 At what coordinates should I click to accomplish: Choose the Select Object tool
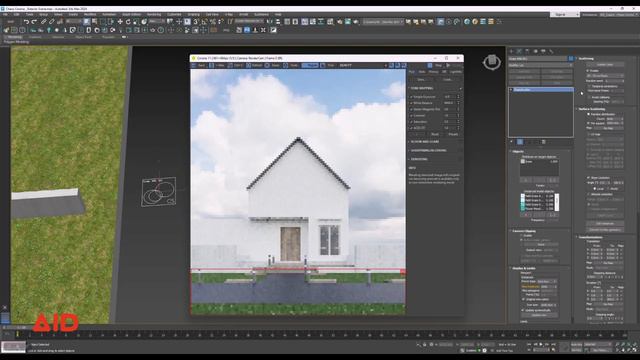coord(87,21)
